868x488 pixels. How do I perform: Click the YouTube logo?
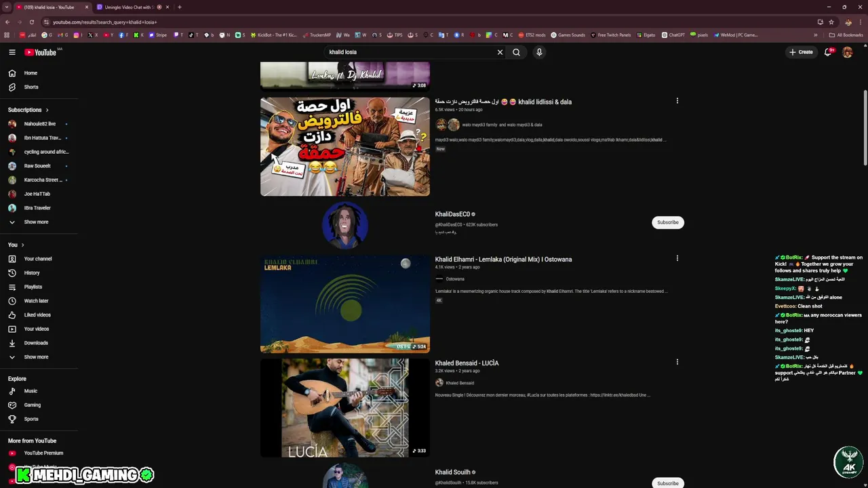pos(41,52)
